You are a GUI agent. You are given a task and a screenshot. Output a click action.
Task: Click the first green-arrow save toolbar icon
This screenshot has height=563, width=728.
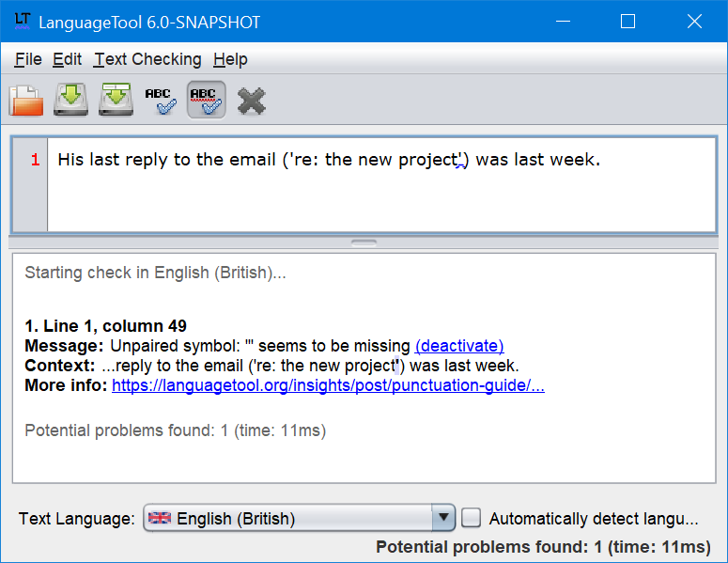(x=70, y=100)
